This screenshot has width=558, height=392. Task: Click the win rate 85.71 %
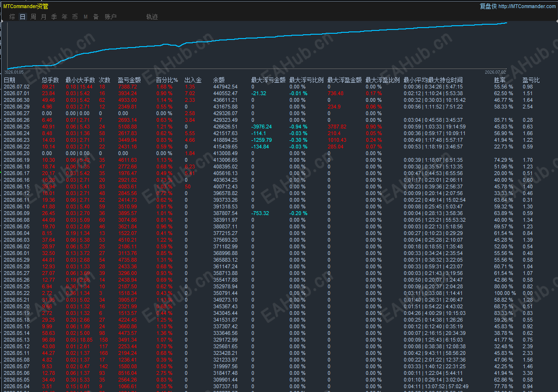coord(504,120)
